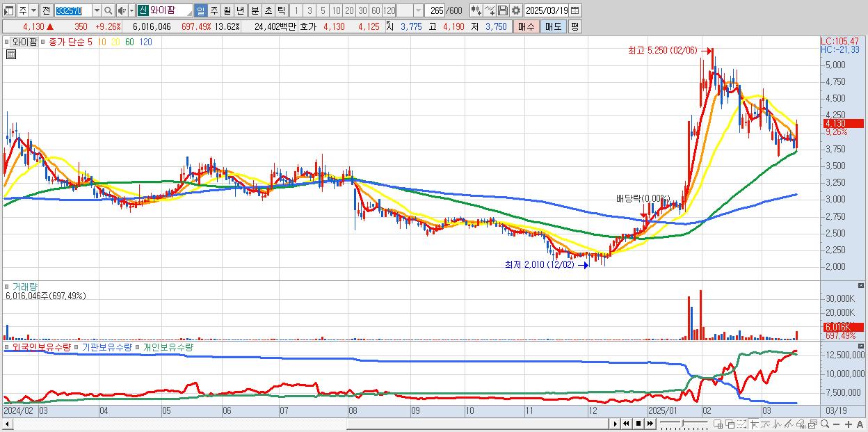Click the horizontal scrollbar left arrow
Screen dimensions: 868x432
[7, 424]
